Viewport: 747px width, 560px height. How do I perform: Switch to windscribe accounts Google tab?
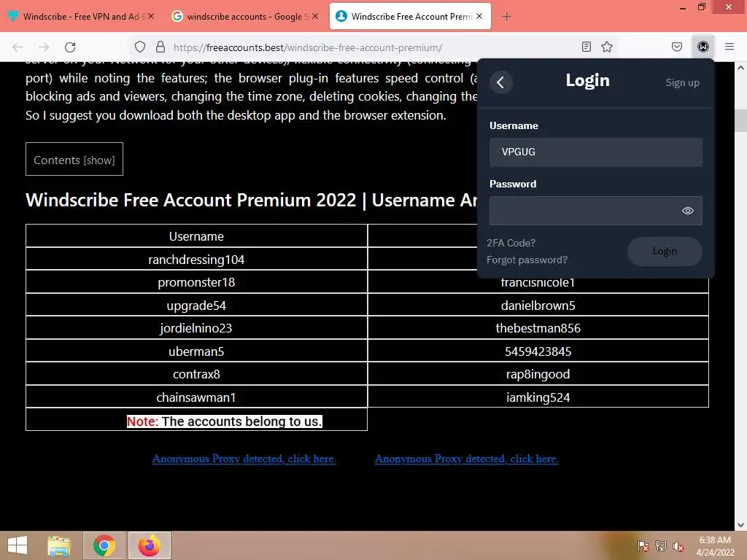pos(246,17)
